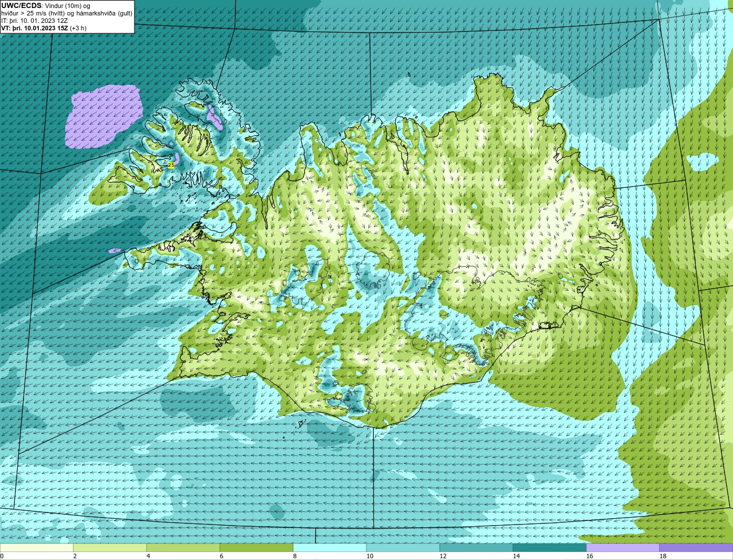Click the '14' value on the color scale
Image resolution: width=733 pixels, height=560 pixels.
click(x=517, y=556)
